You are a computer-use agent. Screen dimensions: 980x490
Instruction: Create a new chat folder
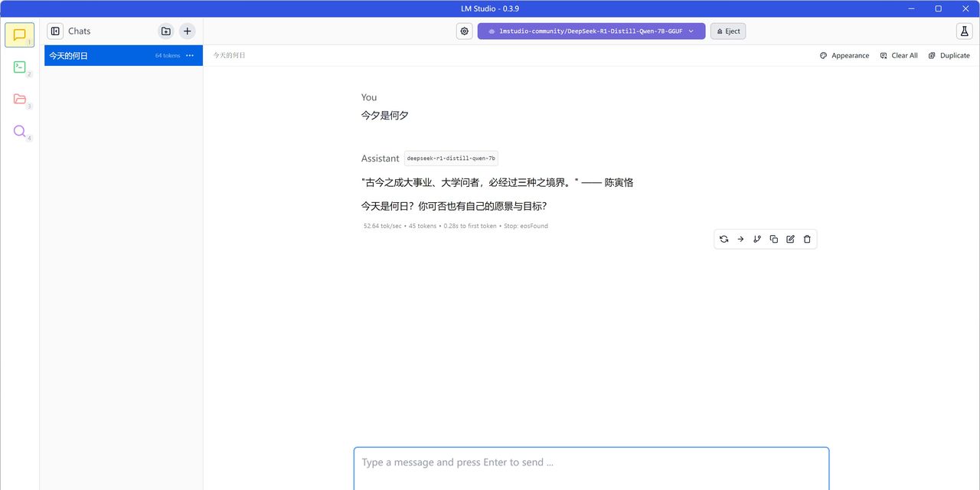pyautogui.click(x=166, y=31)
